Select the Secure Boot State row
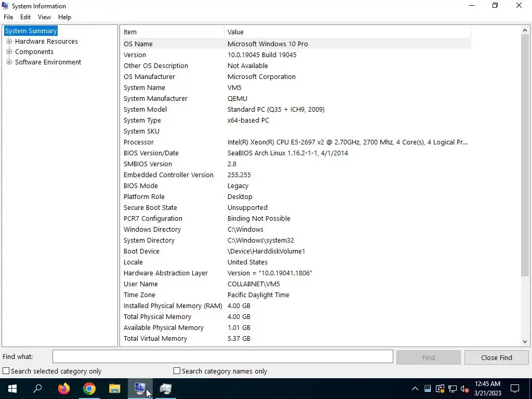Screen dimensions: 532x399 click(297, 208)
